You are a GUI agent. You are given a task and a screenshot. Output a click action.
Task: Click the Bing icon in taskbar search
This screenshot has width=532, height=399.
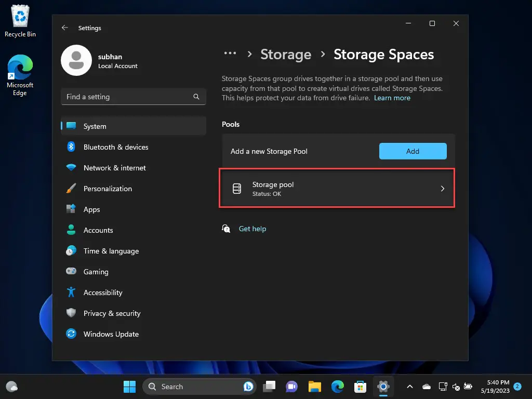pyautogui.click(x=248, y=387)
